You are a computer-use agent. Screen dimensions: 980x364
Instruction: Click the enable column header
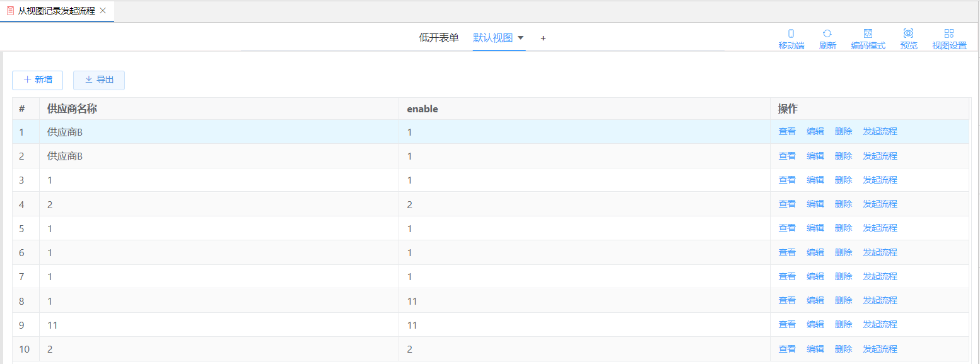pyautogui.click(x=423, y=109)
